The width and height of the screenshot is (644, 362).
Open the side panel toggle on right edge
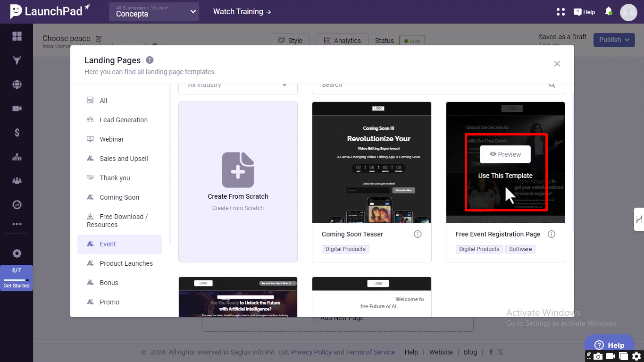(x=639, y=219)
